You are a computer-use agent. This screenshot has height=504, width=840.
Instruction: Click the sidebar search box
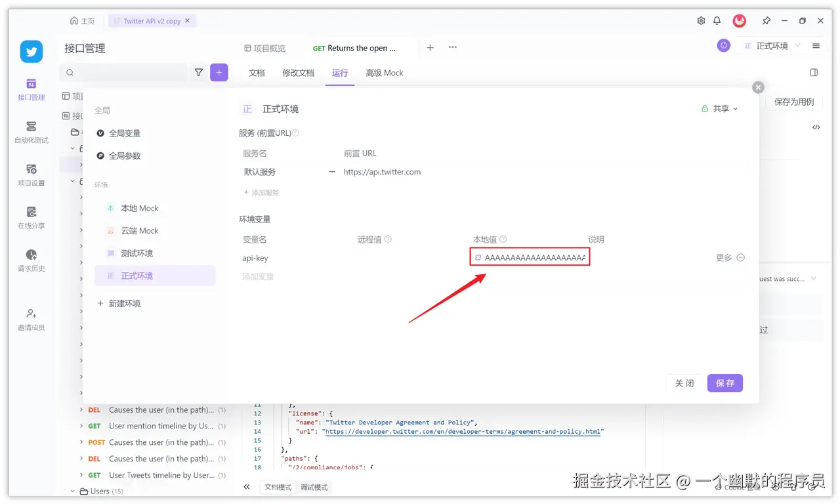click(x=124, y=73)
